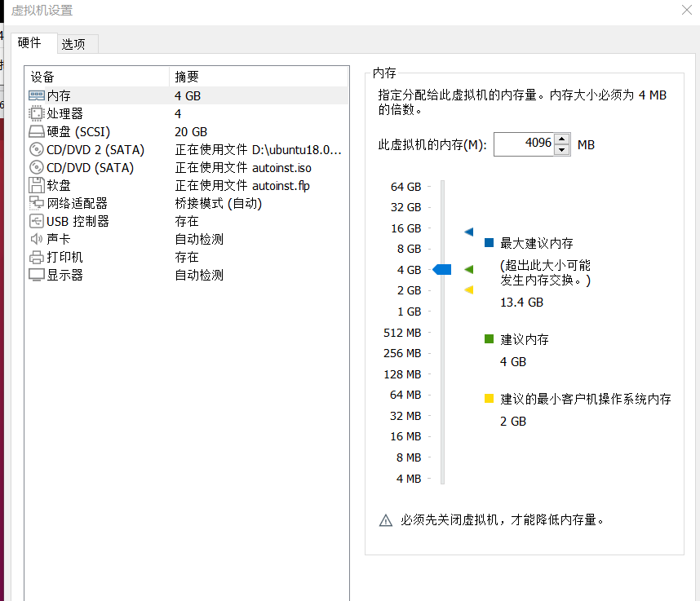This screenshot has width=700, height=601.
Task: Click the blue 最大建议内存 legend swatch
Action: 490,243
